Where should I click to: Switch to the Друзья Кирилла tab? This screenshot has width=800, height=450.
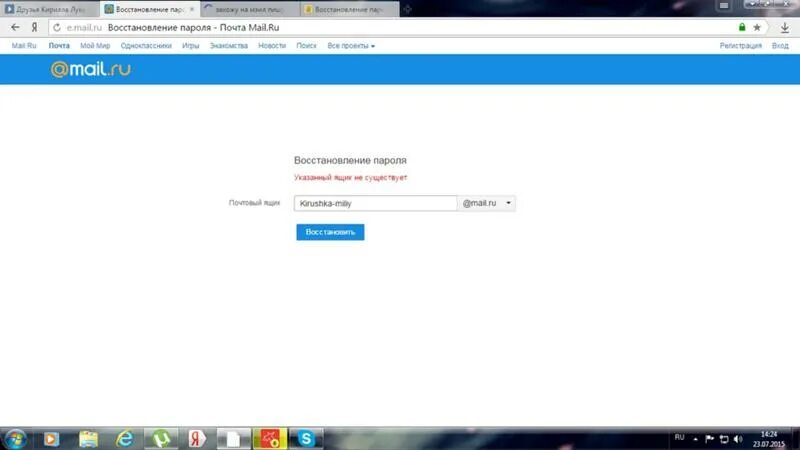coord(50,9)
